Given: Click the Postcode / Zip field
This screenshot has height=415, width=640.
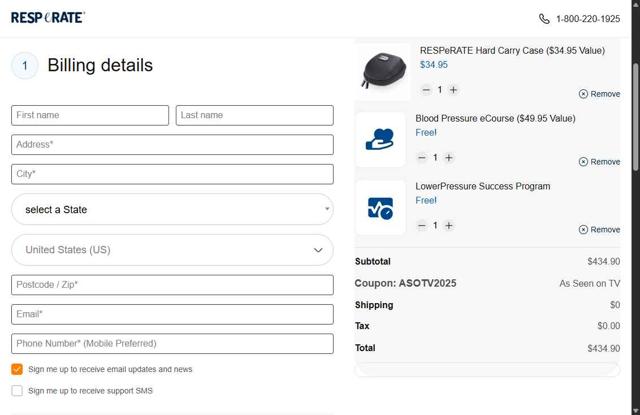Looking at the screenshot, I should (172, 285).
